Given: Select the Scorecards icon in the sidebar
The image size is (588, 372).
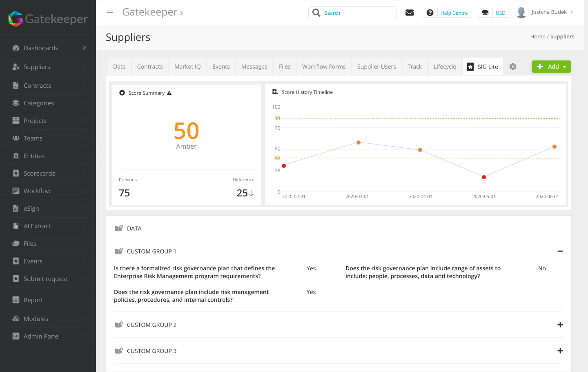Looking at the screenshot, I should [x=16, y=173].
